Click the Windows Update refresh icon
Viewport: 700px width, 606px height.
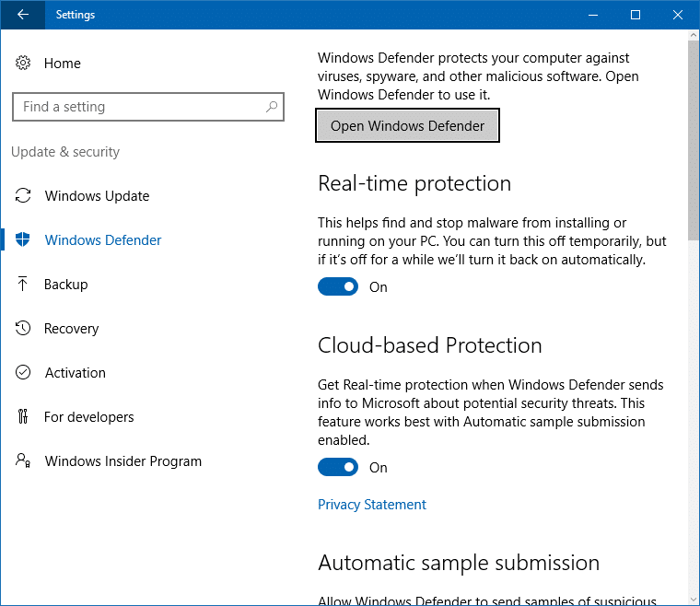tap(23, 195)
